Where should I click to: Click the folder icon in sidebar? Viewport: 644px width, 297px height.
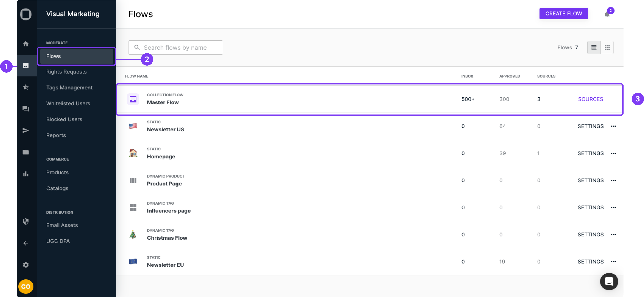[x=25, y=152]
